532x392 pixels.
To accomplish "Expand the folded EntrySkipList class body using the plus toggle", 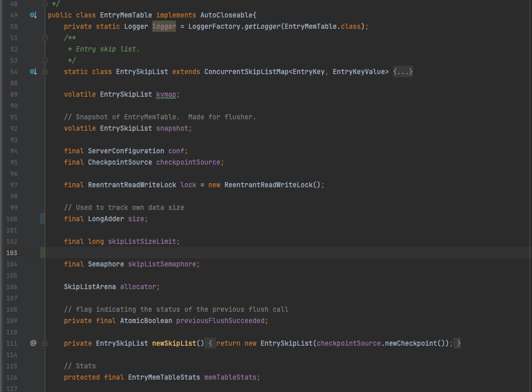I will (45, 72).
